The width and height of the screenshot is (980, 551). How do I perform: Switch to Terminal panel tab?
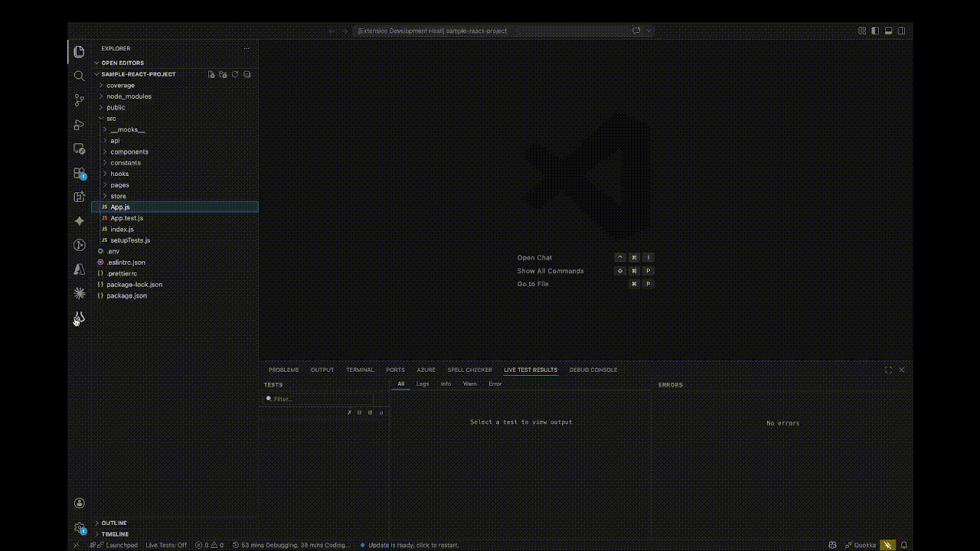click(360, 370)
